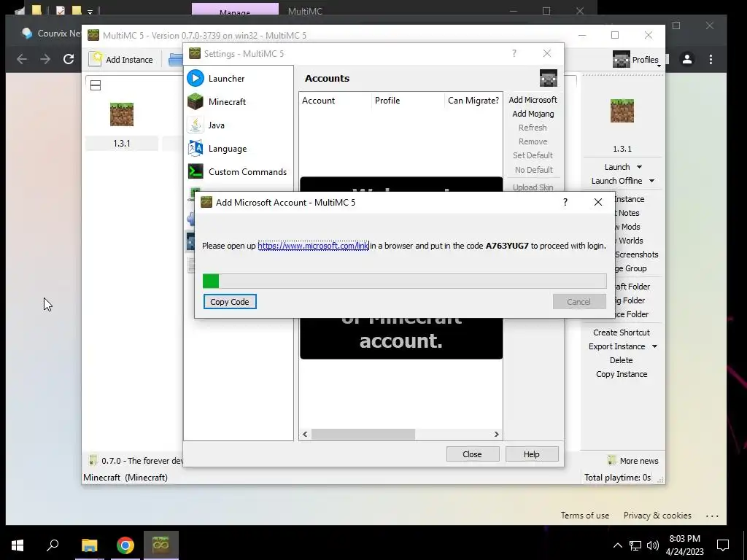Click the 0.7.0 forever news item
The width and height of the screenshot is (747, 560).
point(136,461)
